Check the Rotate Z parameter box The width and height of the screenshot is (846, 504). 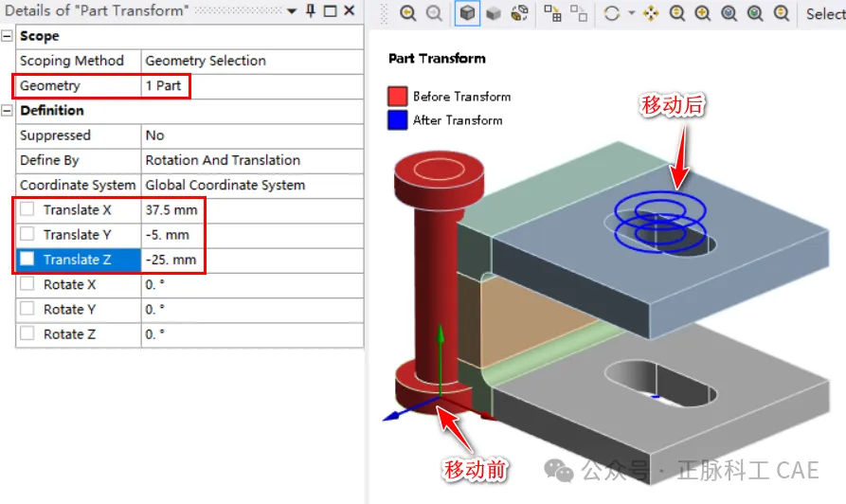point(27,334)
